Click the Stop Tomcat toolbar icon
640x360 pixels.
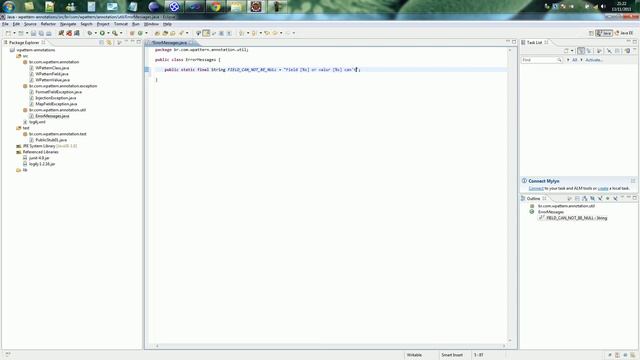pos(69,33)
